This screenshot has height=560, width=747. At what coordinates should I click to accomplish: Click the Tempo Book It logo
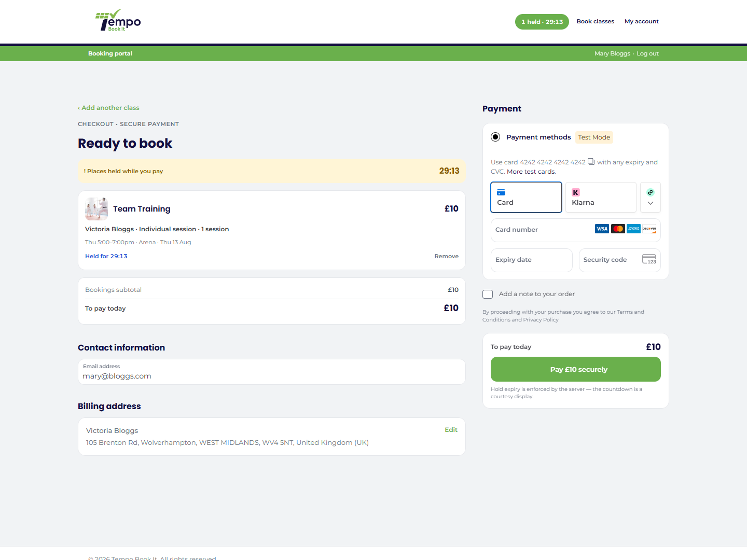118,20
